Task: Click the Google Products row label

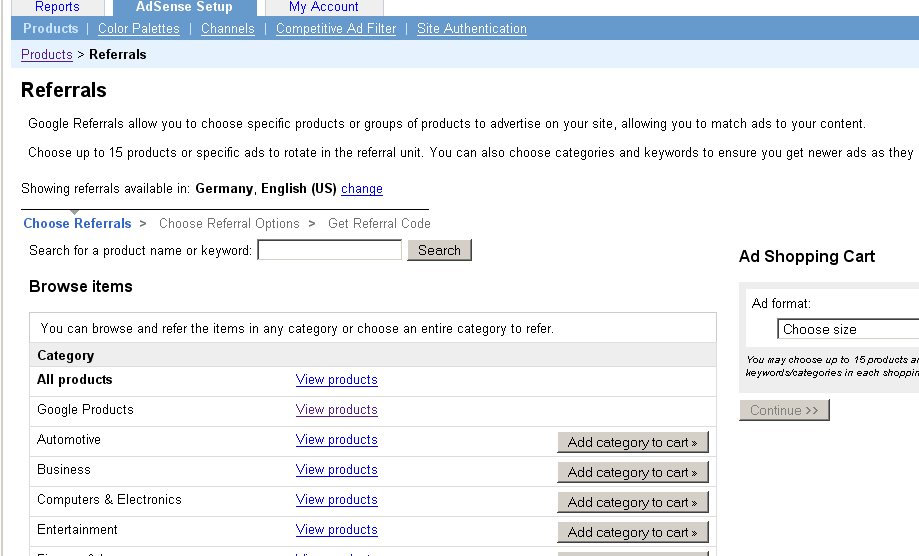Action: pyautogui.click(x=86, y=410)
